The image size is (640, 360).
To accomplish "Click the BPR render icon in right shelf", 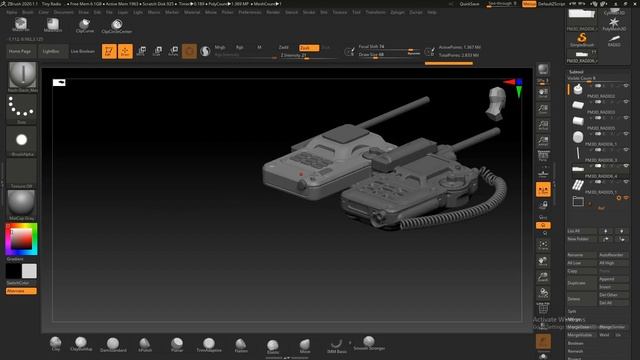I will coord(543,69).
